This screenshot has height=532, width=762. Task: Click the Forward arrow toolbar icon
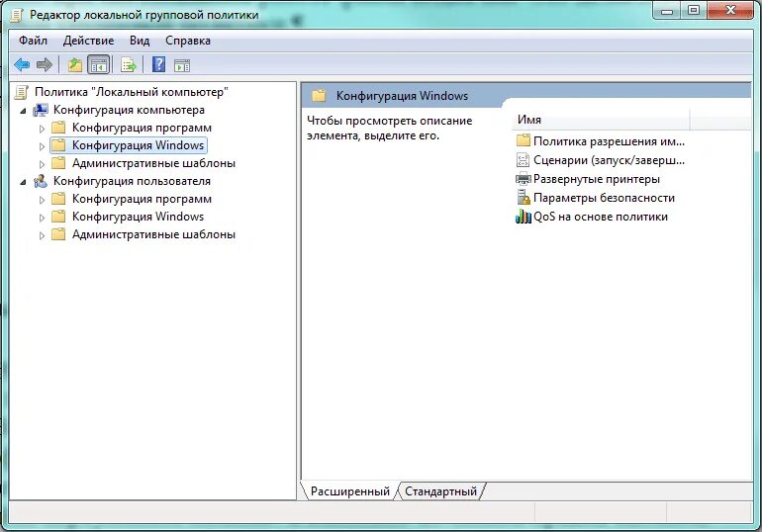(45, 64)
